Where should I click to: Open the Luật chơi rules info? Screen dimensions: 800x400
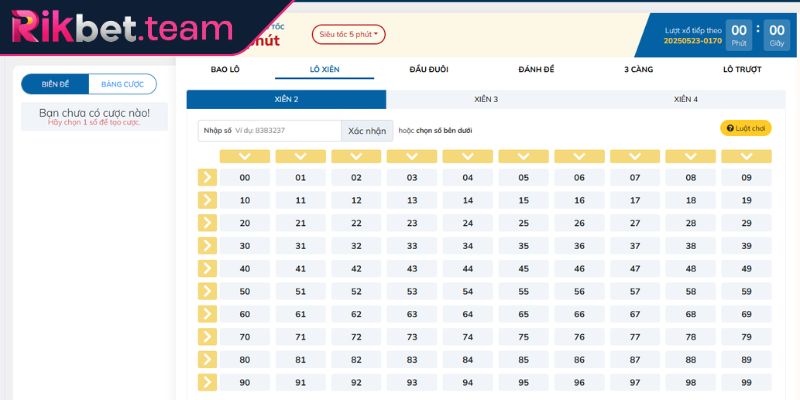(x=746, y=129)
